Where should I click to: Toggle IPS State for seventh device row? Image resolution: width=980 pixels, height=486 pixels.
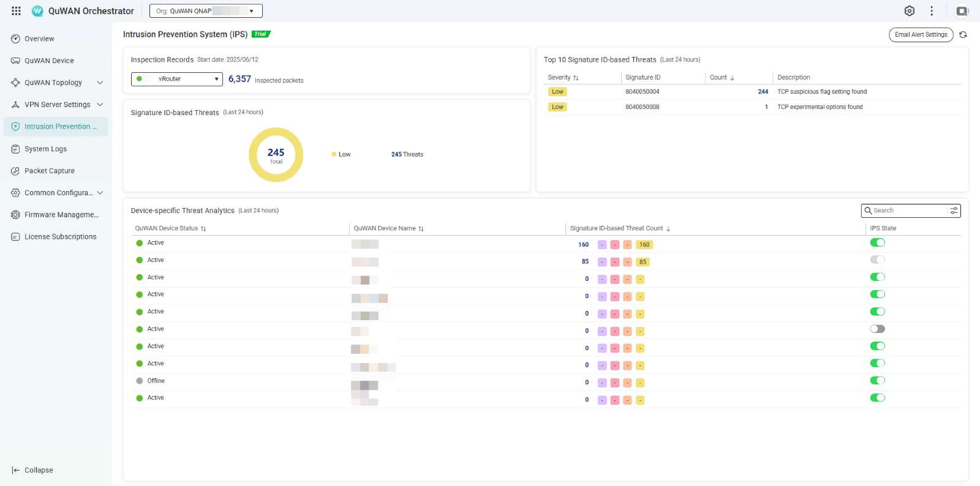pos(878,346)
